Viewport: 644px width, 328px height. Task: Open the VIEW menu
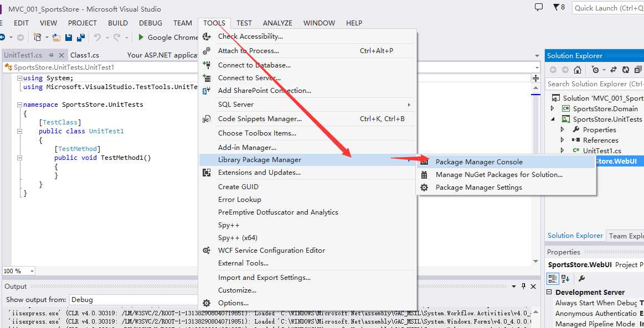49,23
